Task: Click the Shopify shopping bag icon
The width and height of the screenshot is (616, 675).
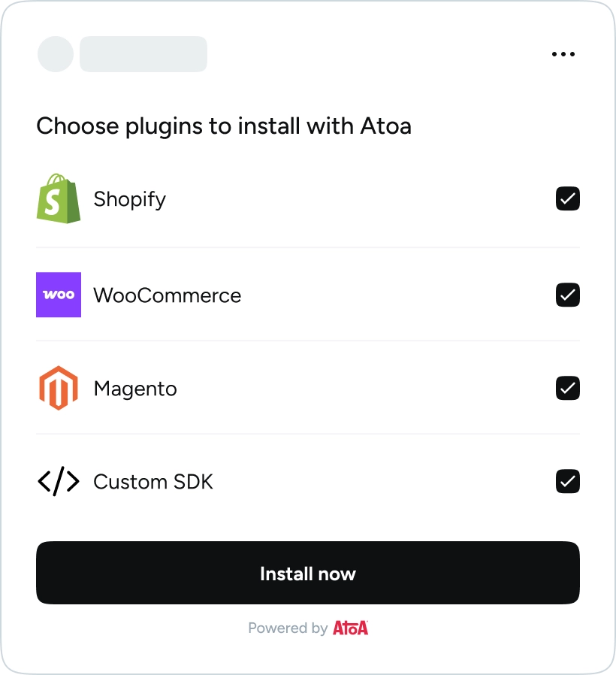Action: coord(59,198)
